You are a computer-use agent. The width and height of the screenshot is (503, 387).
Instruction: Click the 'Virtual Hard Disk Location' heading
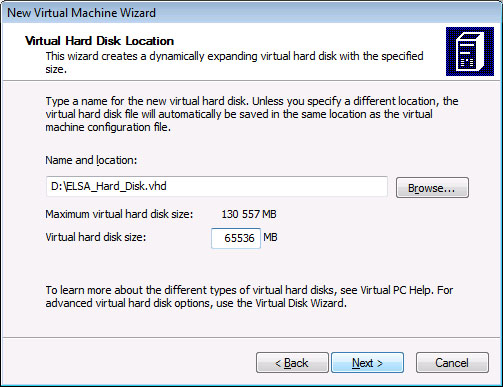99,41
